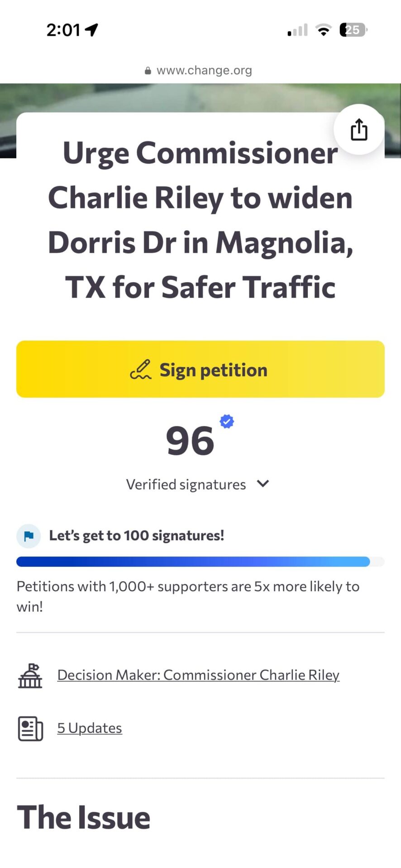
Task: Open Decision Maker: Commissioner Charlie Riley link
Action: (198, 675)
